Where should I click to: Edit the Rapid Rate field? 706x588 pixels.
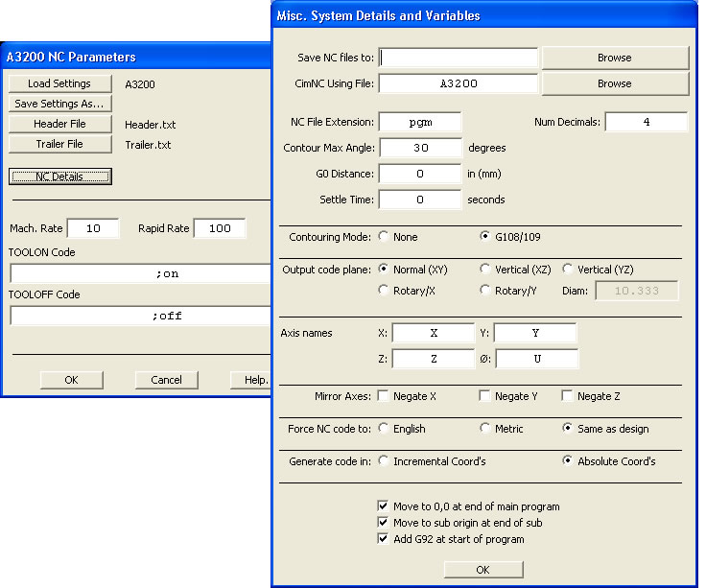220,228
